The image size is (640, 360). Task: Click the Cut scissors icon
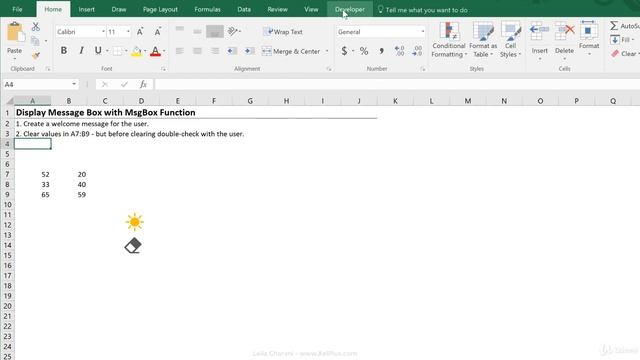36,27
